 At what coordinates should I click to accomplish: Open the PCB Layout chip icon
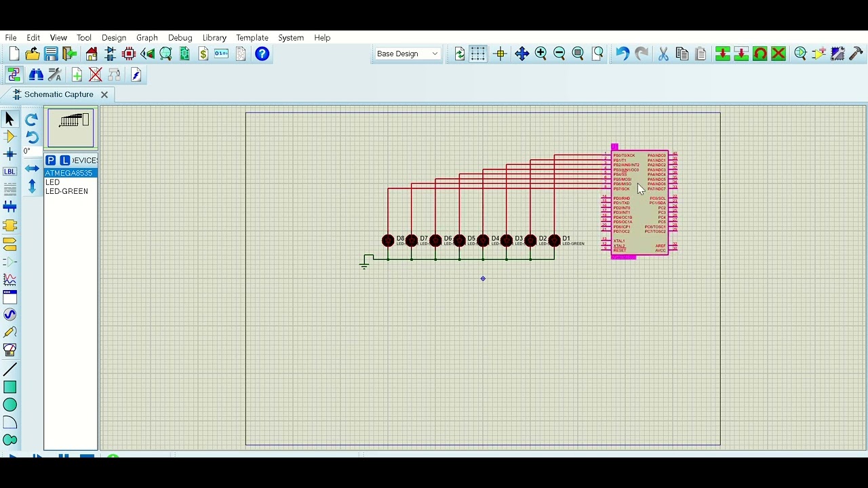click(129, 54)
